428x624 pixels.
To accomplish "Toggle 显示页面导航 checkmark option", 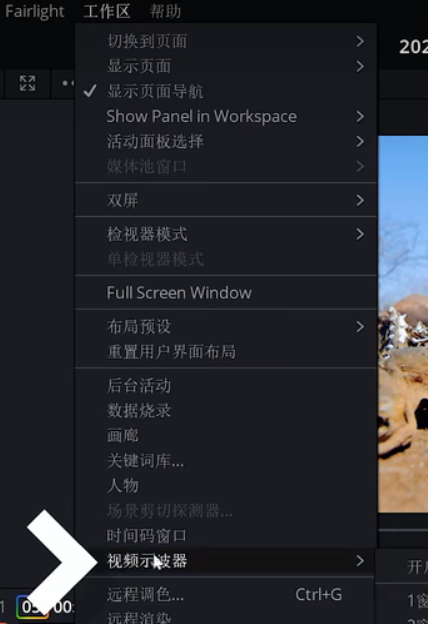I will pyautogui.click(x=226, y=92).
